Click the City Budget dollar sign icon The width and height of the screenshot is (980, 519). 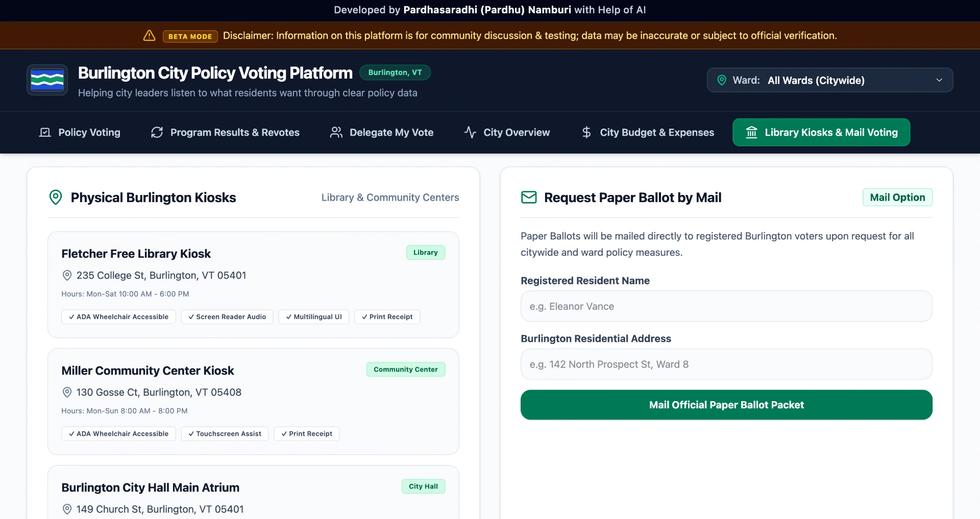point(586,133)
